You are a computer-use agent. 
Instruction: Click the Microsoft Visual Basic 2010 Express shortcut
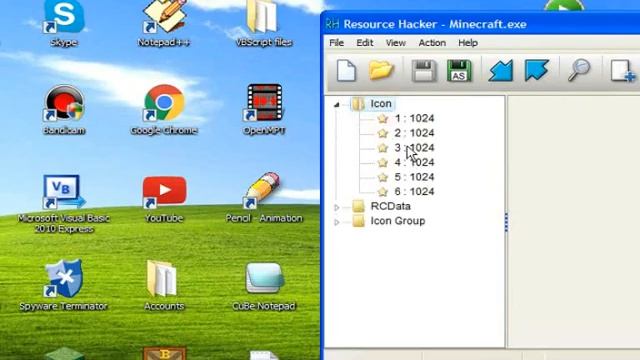tap(64, 204)
